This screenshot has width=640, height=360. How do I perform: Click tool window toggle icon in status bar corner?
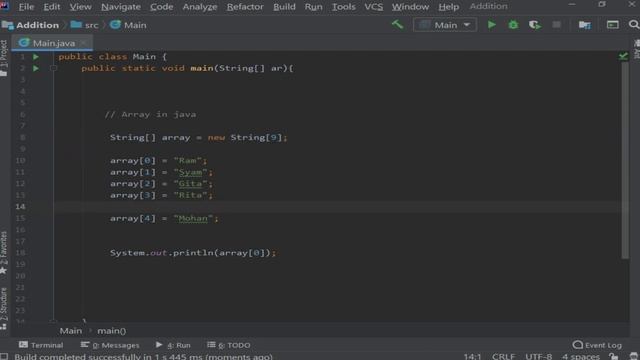(4, 356)
